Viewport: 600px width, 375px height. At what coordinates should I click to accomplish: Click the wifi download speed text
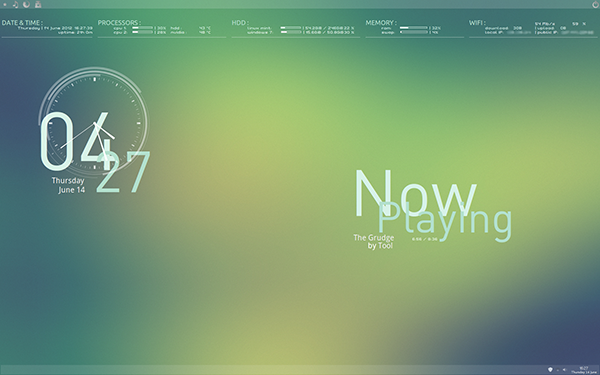[503, 28]
